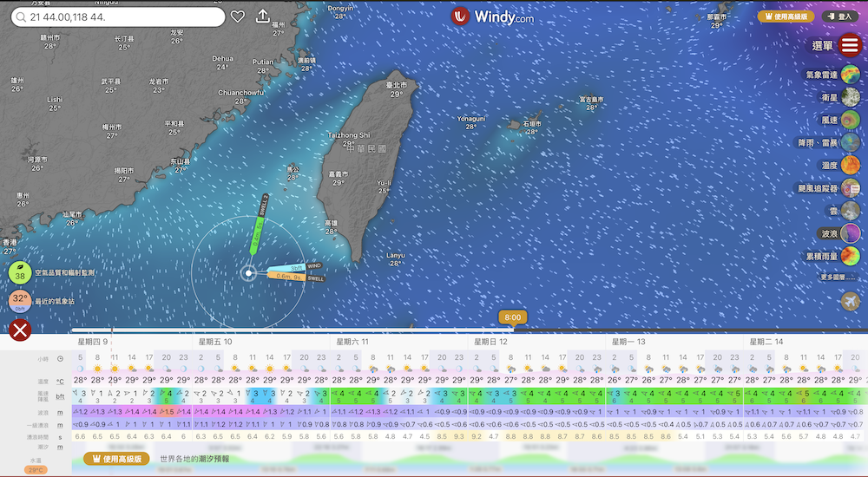Expand 更多圖層 more layers list
Image resolution: width=868 pixels, height=477 pixels.
point(837,277)
